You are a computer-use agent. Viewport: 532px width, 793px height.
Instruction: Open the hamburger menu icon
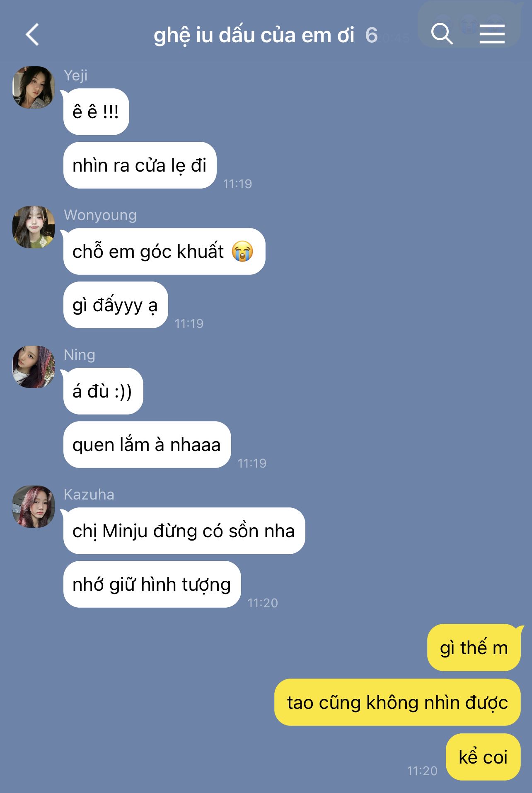click(492, 34)
